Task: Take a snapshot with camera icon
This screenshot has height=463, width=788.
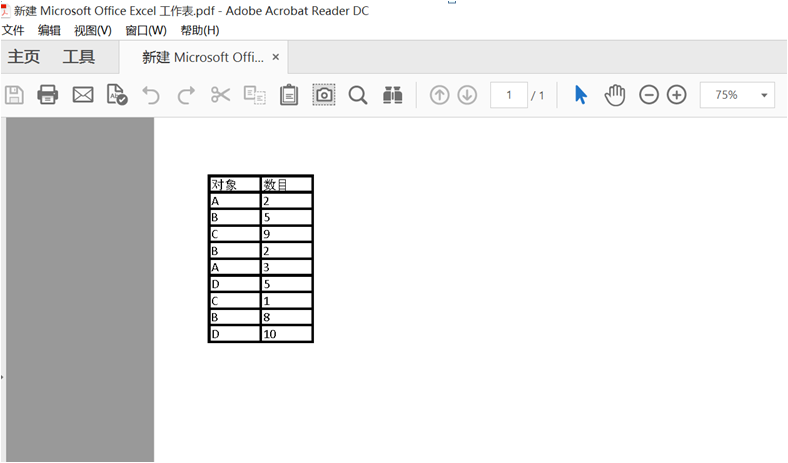Action: pos(324,95)
